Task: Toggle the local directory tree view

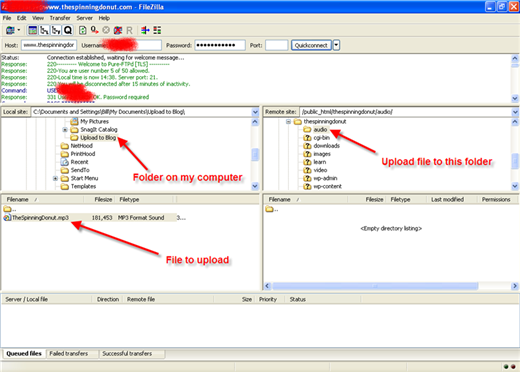Action: [x=44, y=30]
